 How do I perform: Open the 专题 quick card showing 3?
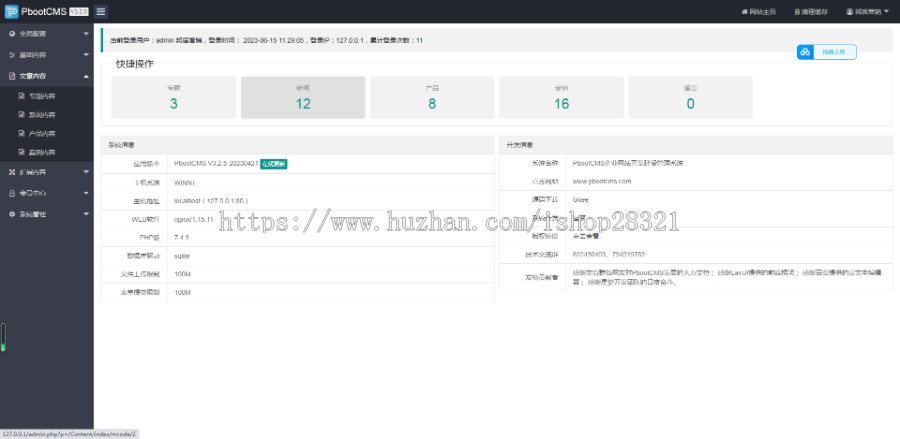(x=173, y=98)
